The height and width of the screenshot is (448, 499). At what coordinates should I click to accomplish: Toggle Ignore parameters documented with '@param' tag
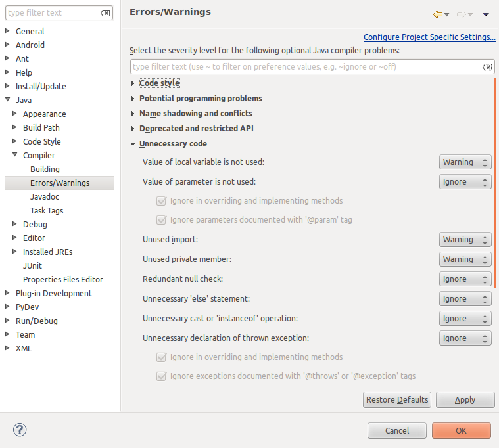(161, 220)
